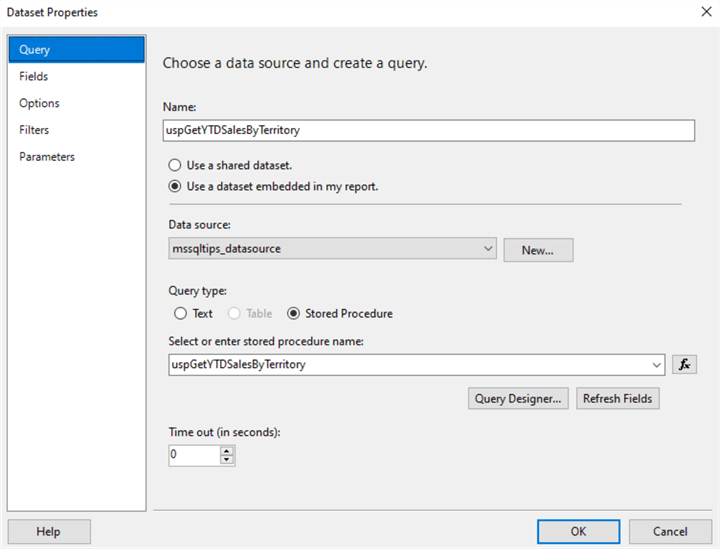This screenshot has height=549, width=720.
Task: Open the Filters page
Action: coord(34,130)
